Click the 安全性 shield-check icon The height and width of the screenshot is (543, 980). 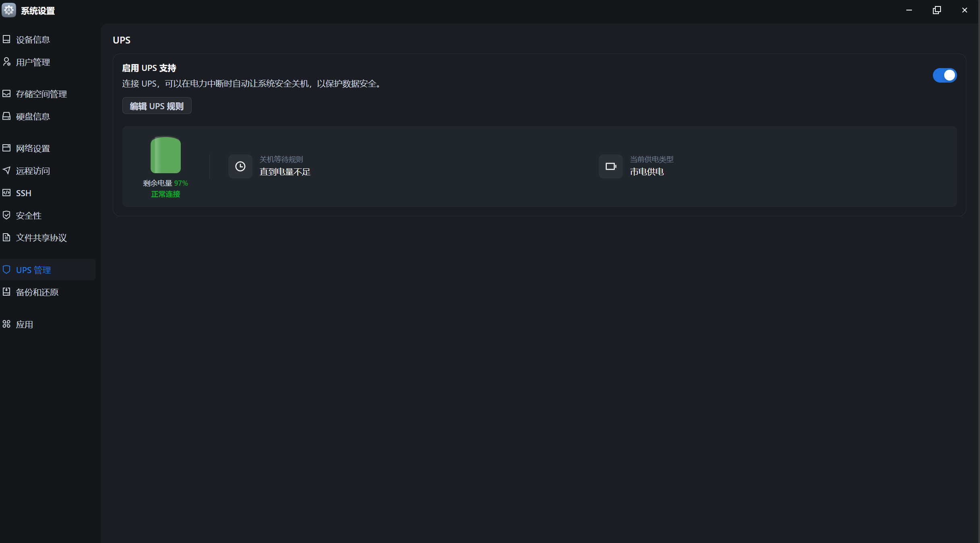(x=6, y=215)
